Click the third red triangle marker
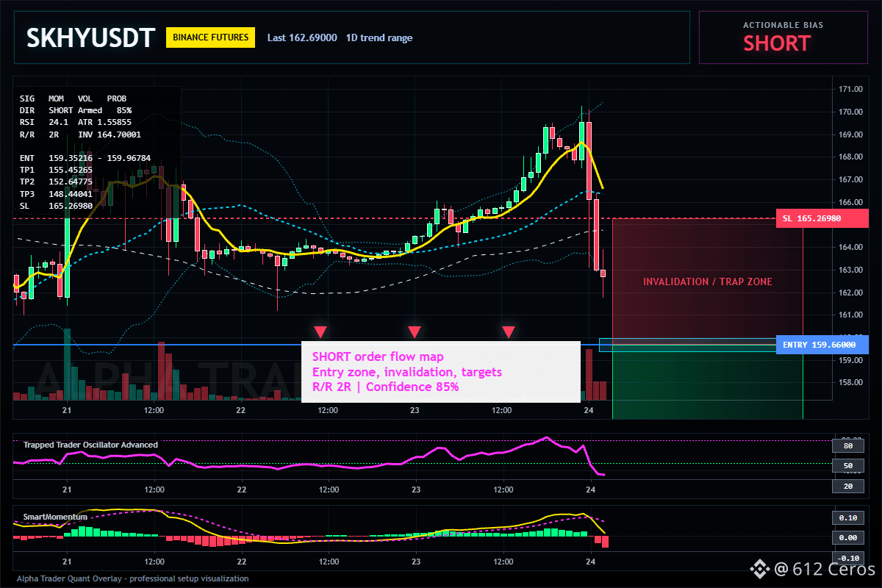 coord(509,332)
